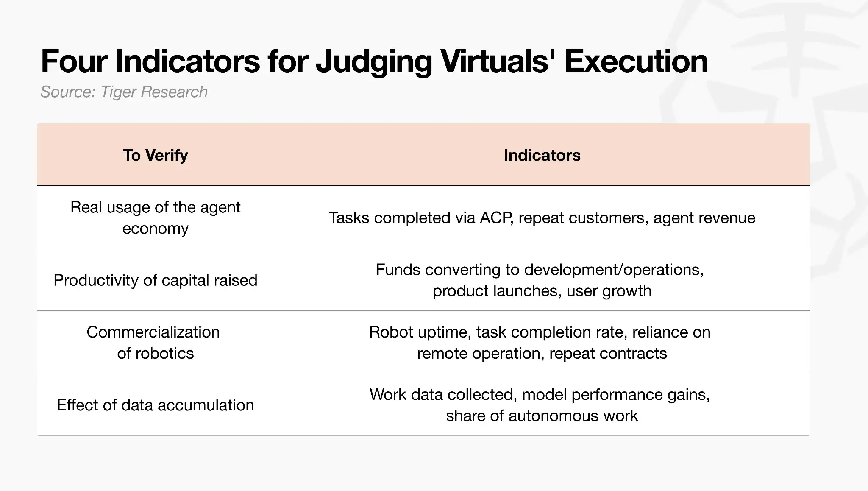Select 'Commercialization of robotics' cell

click(153, 343)
